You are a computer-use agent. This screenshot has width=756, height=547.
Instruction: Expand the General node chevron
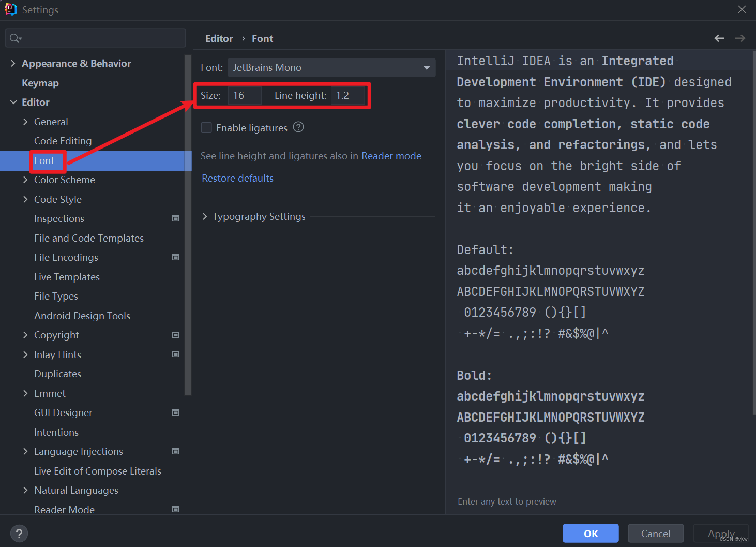[25, 122]
